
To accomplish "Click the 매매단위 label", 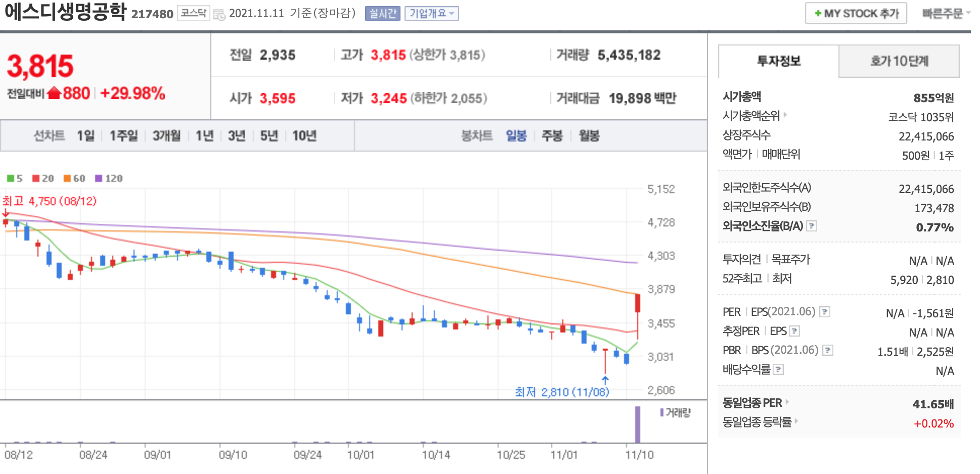I will coord(781,154).
